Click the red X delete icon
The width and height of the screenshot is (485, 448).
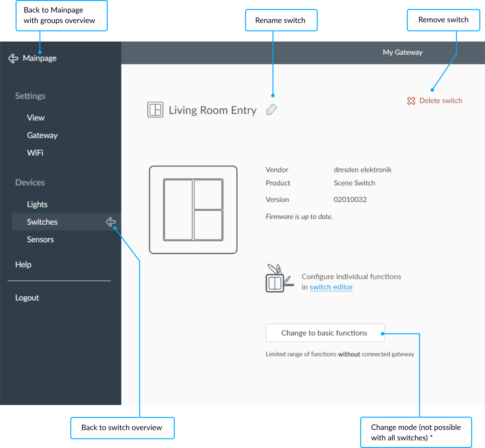coord(411,101)
